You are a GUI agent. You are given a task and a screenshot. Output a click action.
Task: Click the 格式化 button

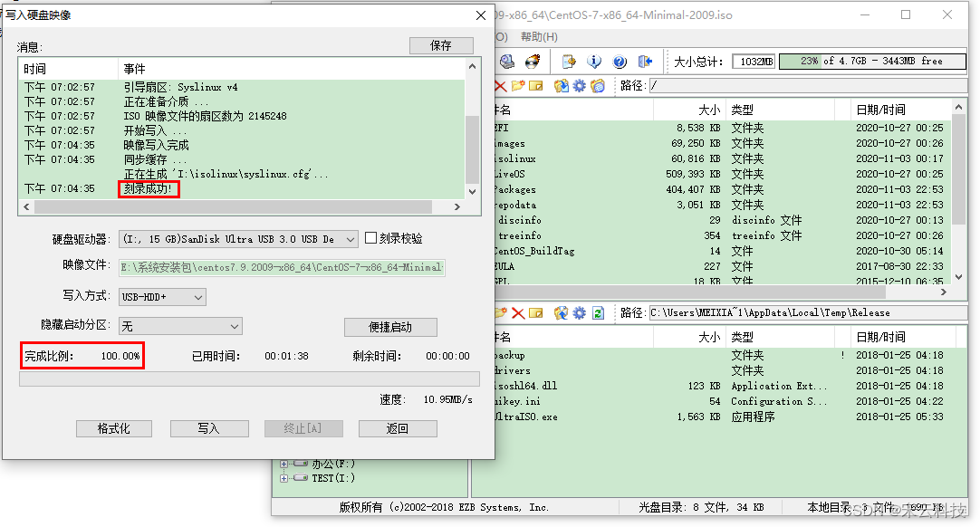coord(114,428)
